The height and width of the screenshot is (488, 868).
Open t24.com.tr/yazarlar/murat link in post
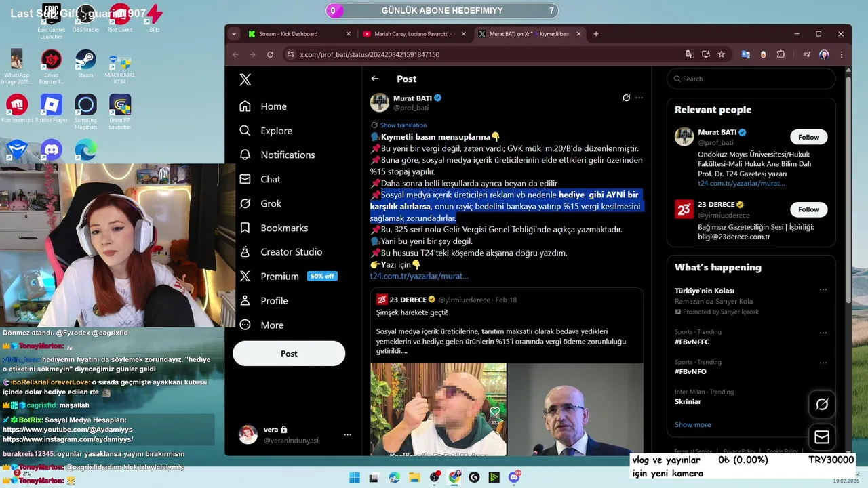tap(419, 276)
